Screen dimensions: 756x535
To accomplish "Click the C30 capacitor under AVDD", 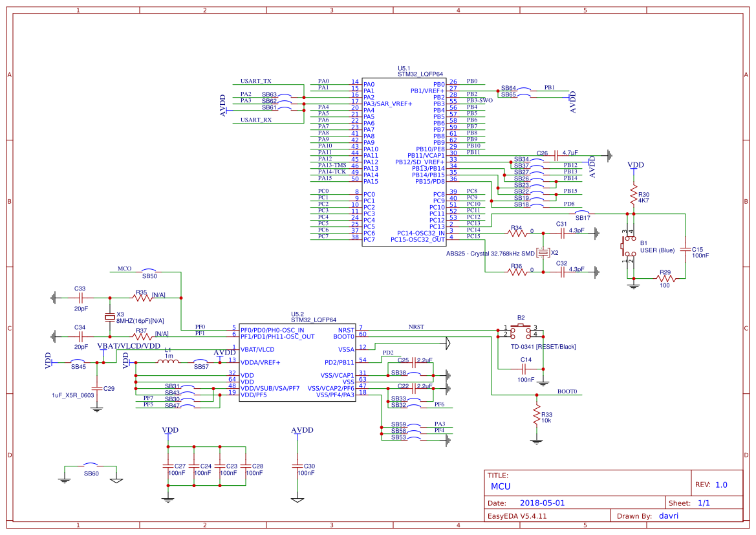I will coord(297,466).
